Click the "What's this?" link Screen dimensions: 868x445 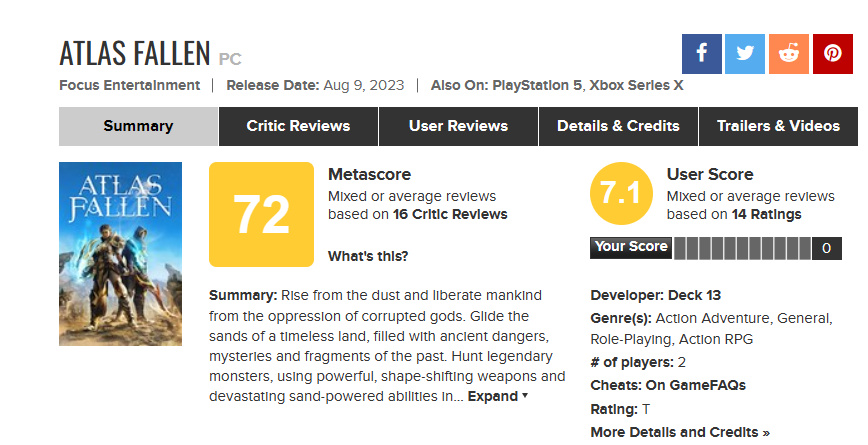[368, 256]
